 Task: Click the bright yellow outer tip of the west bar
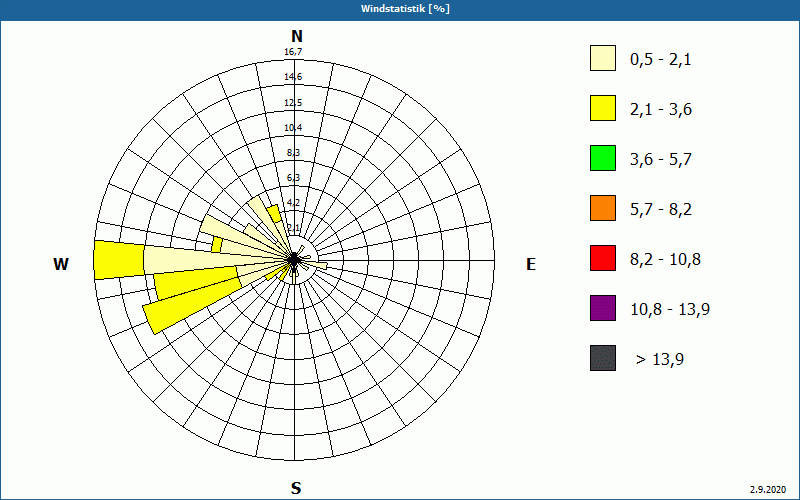click(119, 260)
